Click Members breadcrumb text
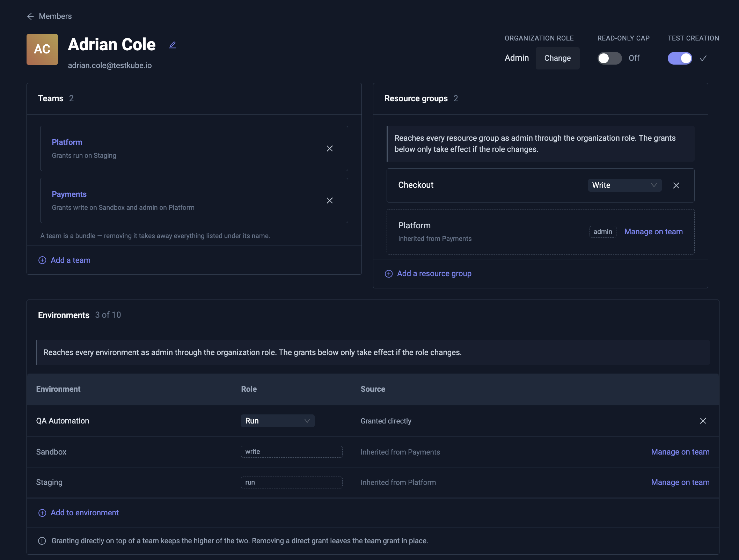Viewport: 739px width, 560px height. 55,16
